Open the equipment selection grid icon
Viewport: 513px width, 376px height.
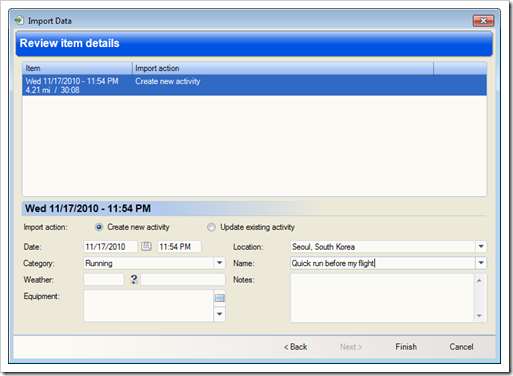click(x=219, y=298)
